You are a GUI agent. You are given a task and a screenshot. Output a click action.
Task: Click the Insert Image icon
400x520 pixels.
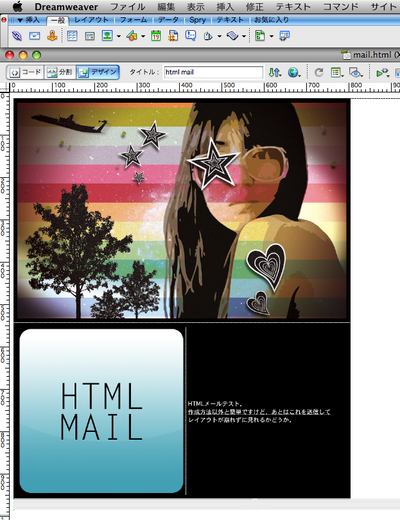107,35
